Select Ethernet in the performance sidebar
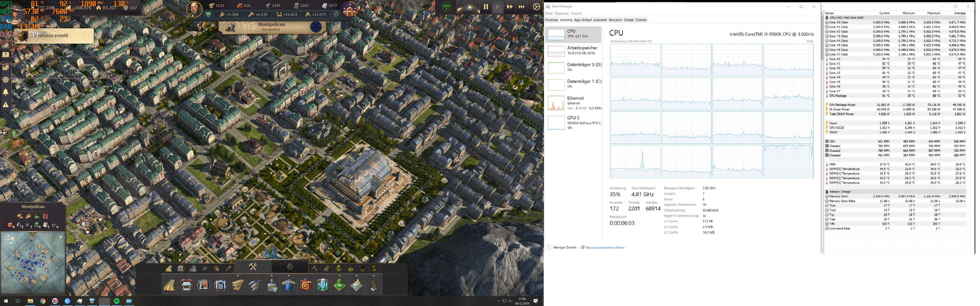This screenshot has height=306, width=980. coord(573,103)
